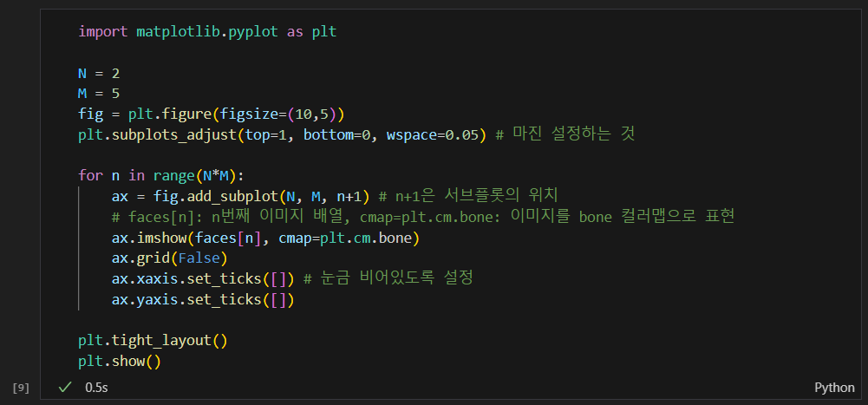868x405 pixels.
Task: Click the plt.subplots_adjust code line
Action: (356, 134)
